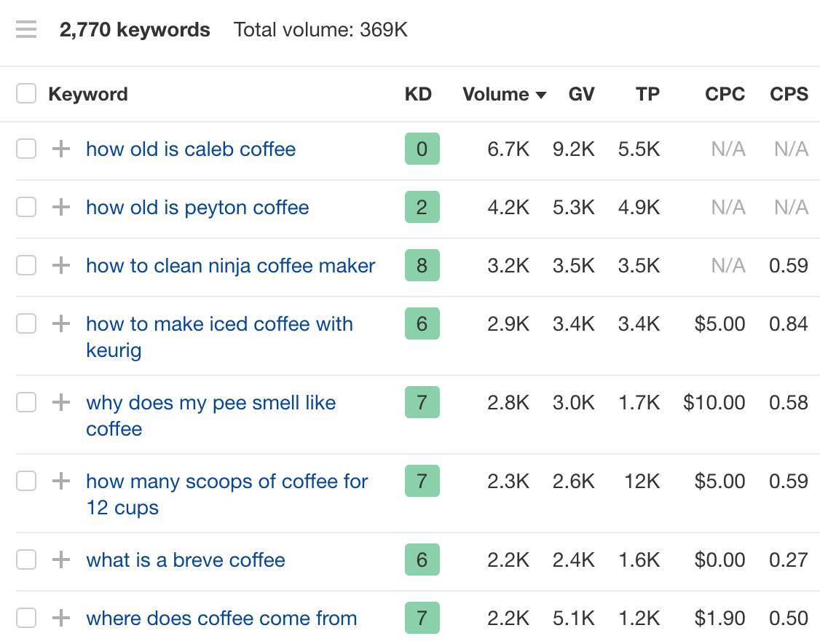
Task: Add "how old is peyton coffee" via plus icon
Action: [x=60, y=207]
